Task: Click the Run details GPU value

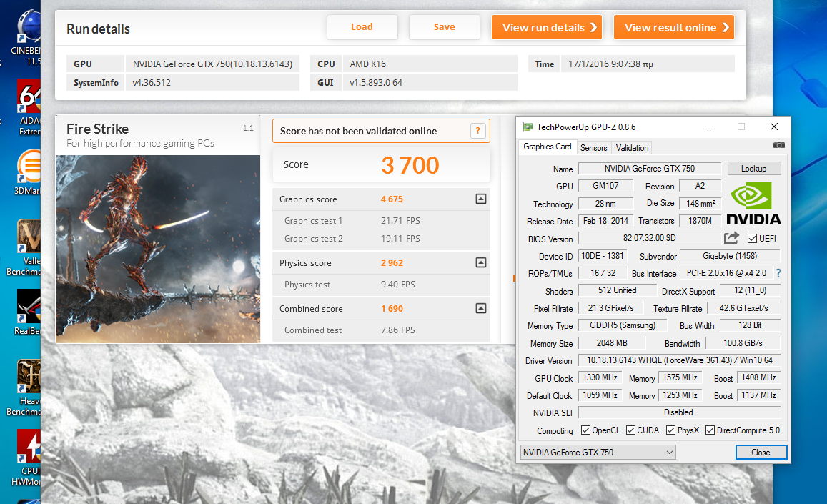Action: pos(212,64)
